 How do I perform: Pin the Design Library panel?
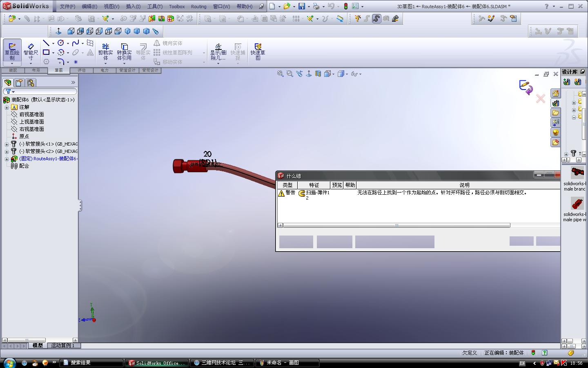(582, 72)
